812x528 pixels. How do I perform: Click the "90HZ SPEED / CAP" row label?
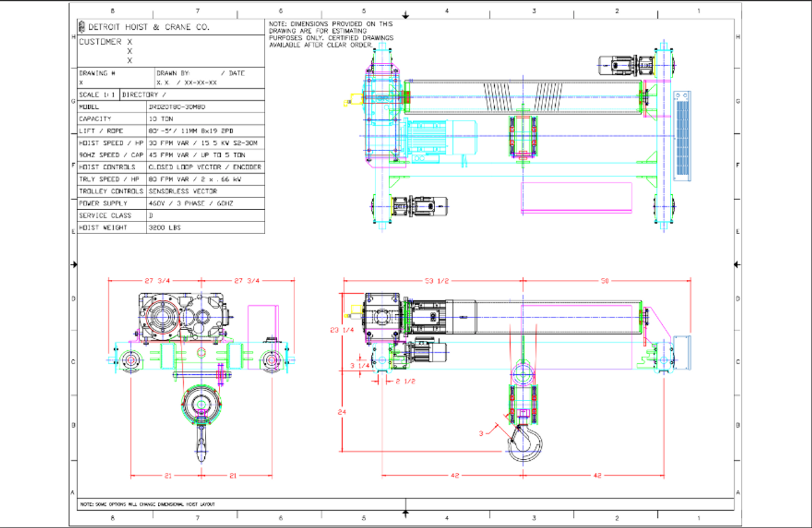click(111, 155)
